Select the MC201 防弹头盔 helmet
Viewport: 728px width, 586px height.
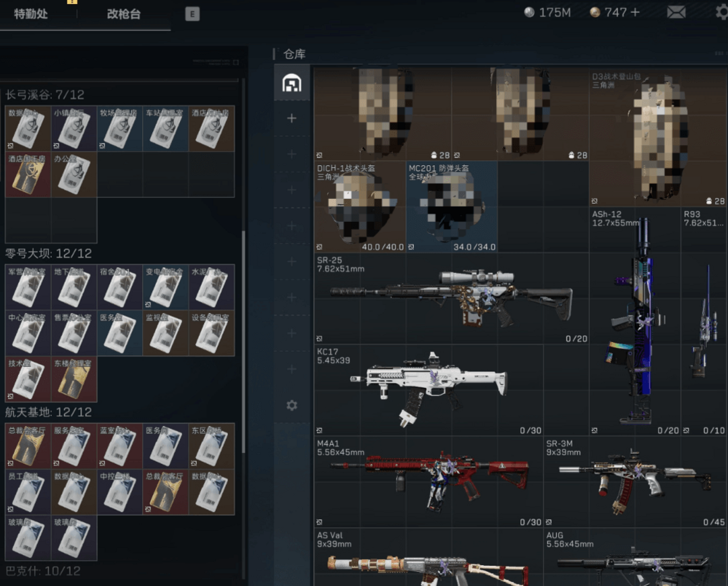click(x=452, y=206)
